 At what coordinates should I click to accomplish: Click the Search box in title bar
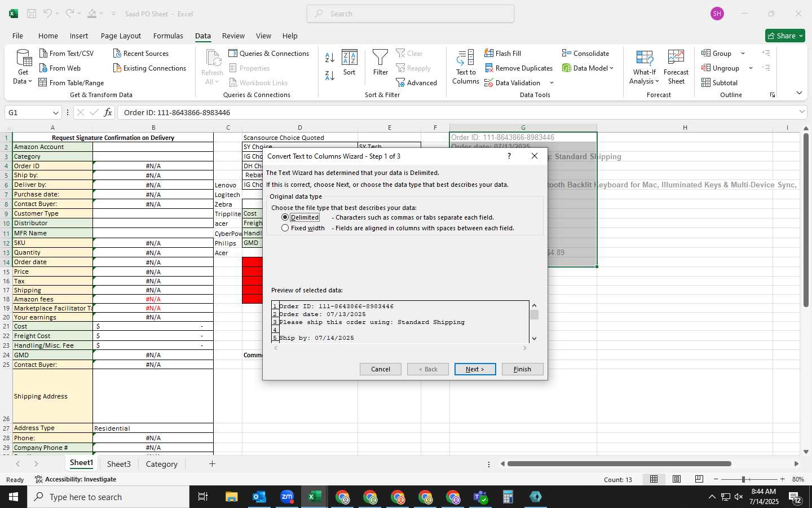pos(411,14)
